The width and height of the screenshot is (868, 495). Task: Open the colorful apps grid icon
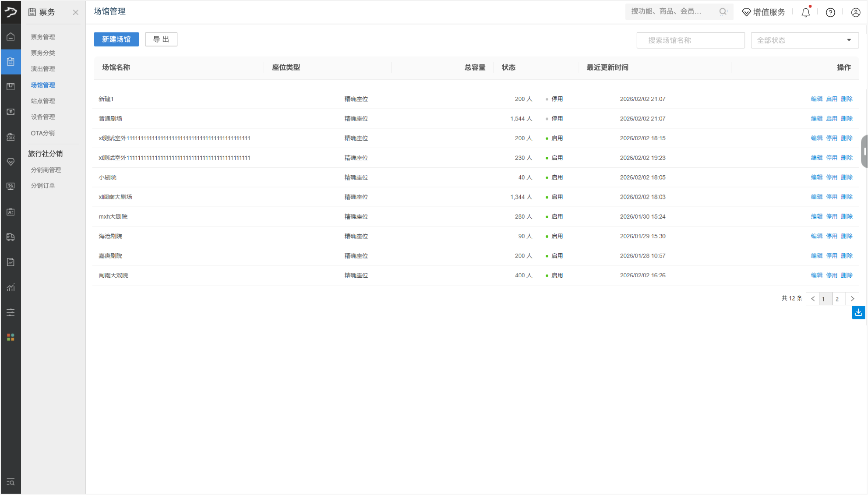click(x=11, y=337)
